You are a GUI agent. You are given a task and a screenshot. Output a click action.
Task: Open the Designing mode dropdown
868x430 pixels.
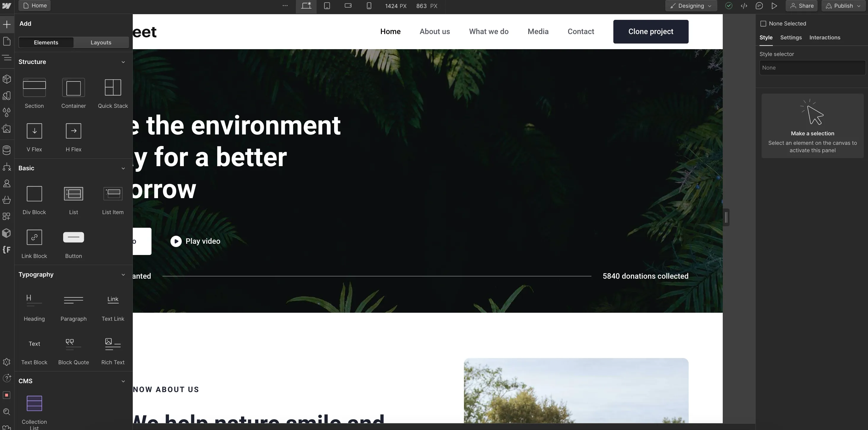click(691, 6)
